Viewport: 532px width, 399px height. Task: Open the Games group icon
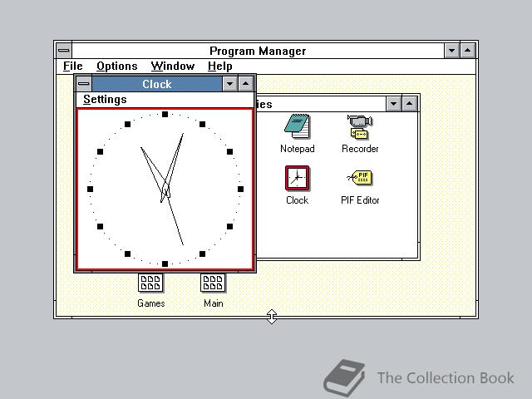click(150, 283)
